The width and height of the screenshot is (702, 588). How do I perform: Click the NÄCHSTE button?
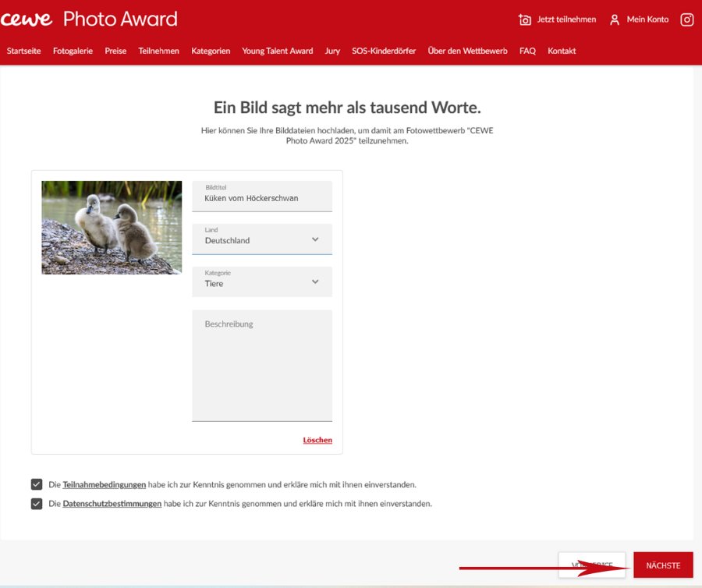coord(663,565)
